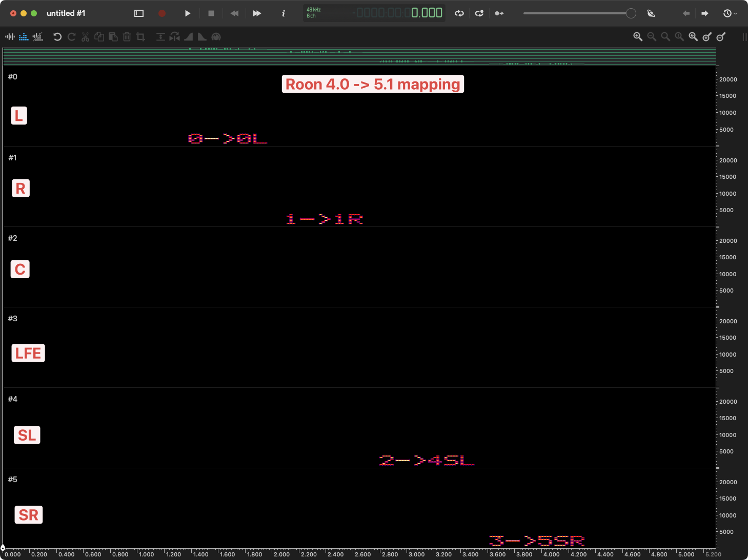The width and height of the screenshot is (748, 560).
Task: Play the audio
Action: coord(188,13)
